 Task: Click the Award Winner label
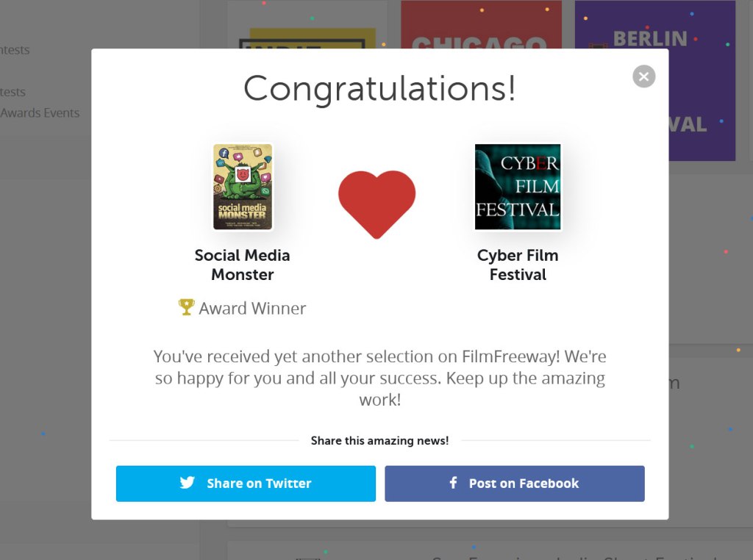pyautogui.click(x=252, y=309)
